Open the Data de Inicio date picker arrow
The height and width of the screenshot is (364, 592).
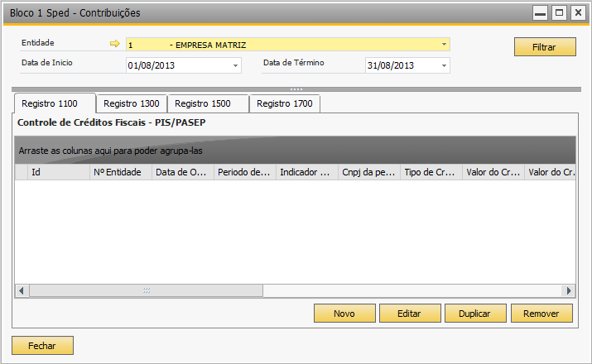[x=236, y=65]
